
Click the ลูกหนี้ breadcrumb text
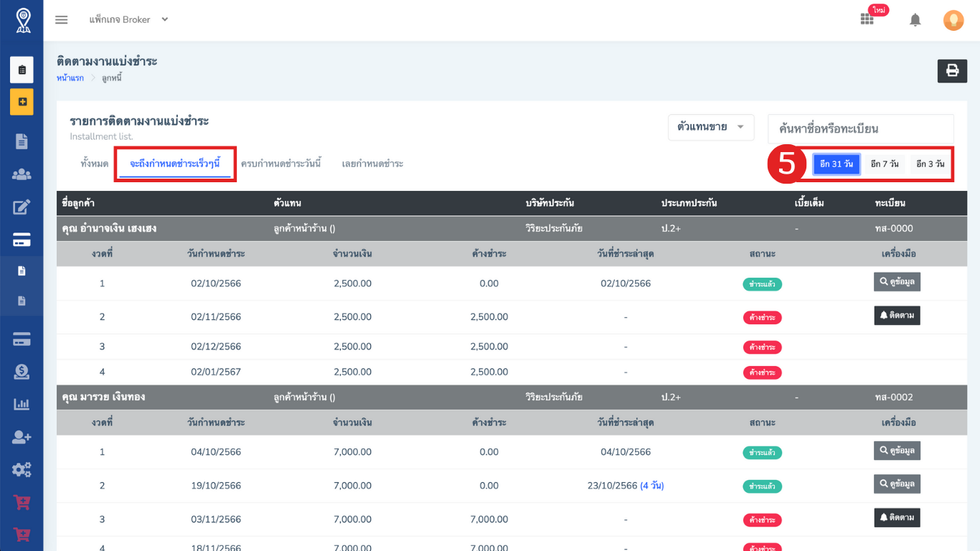(111, 77)
